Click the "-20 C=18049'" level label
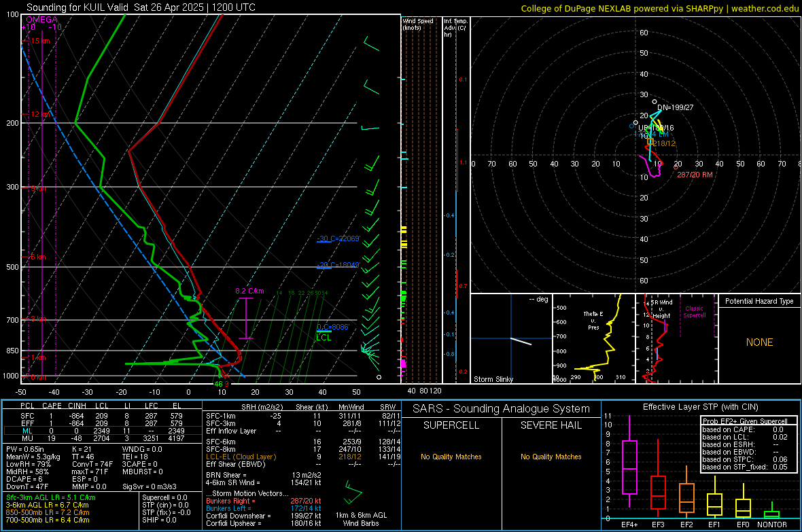Screen dimensions: 802x532 338,265
